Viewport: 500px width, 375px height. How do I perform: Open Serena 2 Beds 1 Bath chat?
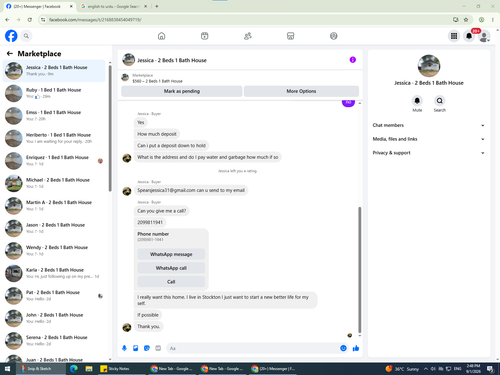54,341
